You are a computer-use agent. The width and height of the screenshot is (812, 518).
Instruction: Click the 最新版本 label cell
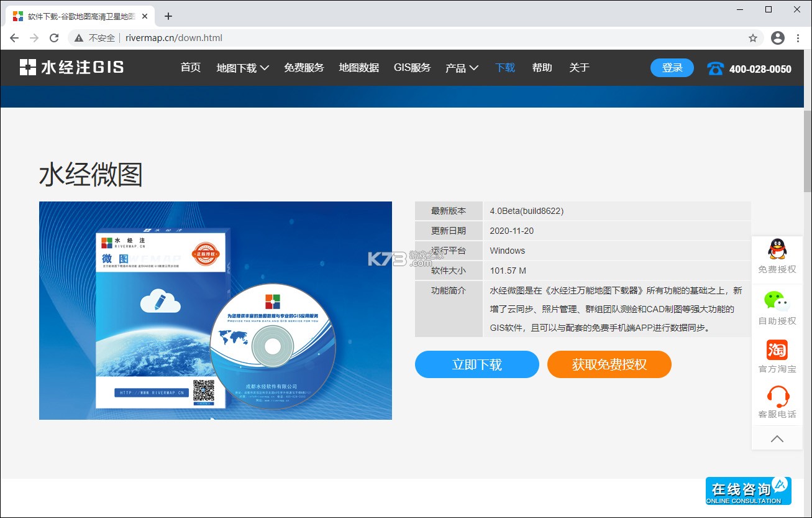click(x=449, y=211)
